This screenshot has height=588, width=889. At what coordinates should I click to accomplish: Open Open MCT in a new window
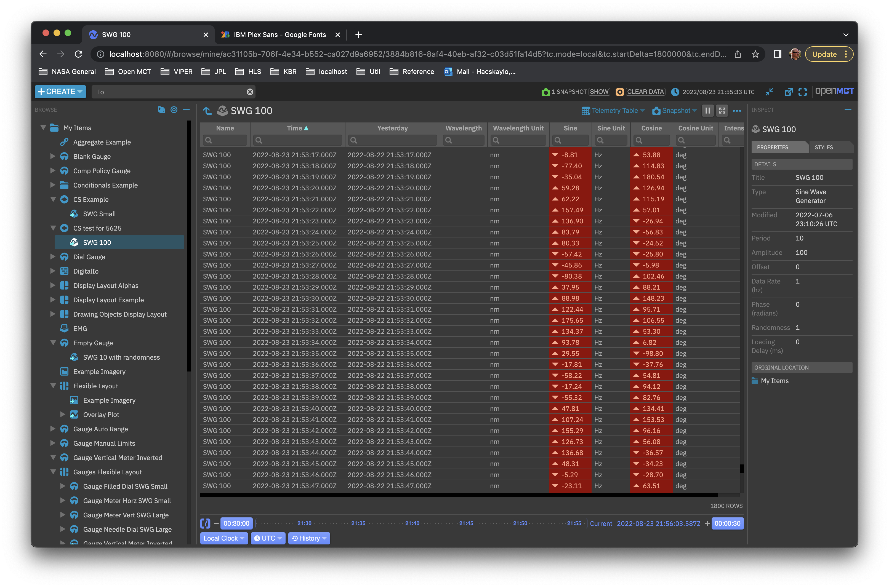pos(789,92)
